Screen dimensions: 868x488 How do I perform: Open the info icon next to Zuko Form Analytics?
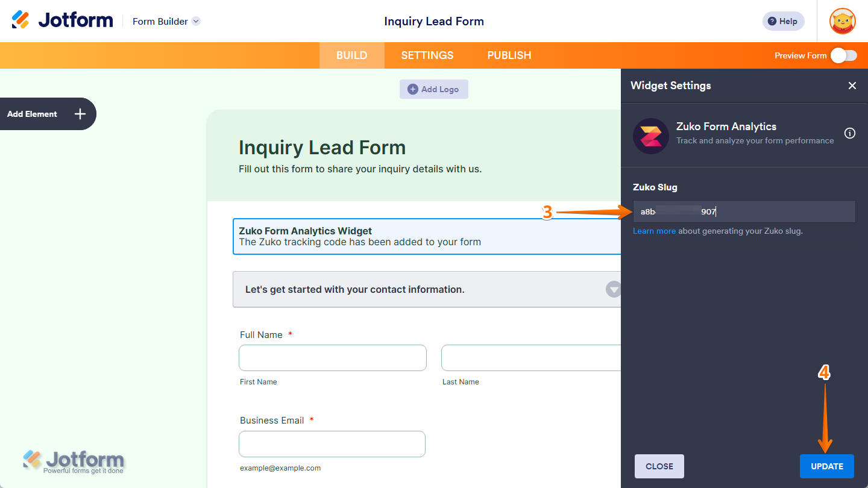coord(850,133)
